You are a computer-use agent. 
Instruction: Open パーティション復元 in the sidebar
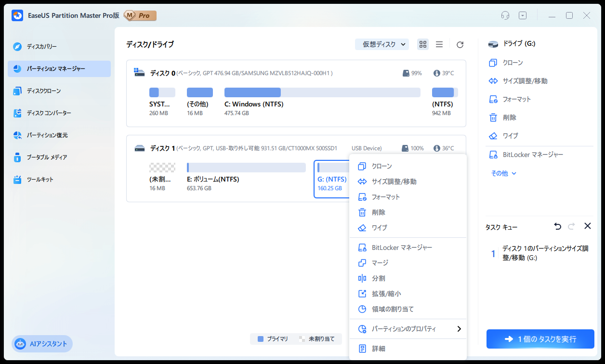pos(59,135)
